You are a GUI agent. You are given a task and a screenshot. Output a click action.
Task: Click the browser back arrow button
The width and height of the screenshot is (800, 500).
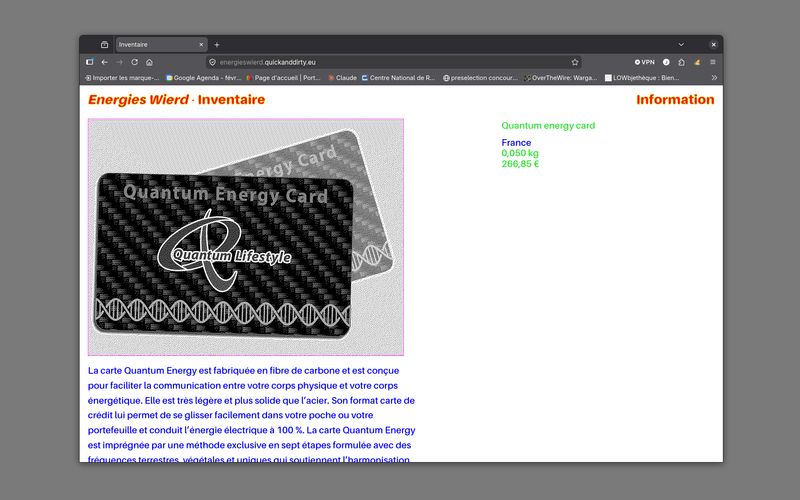click(104, 62)
